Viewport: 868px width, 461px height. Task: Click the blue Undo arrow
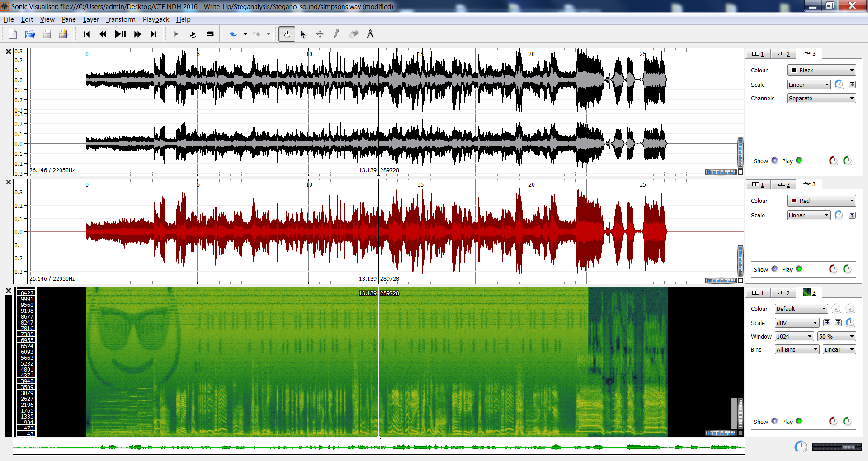click(233, 34)
